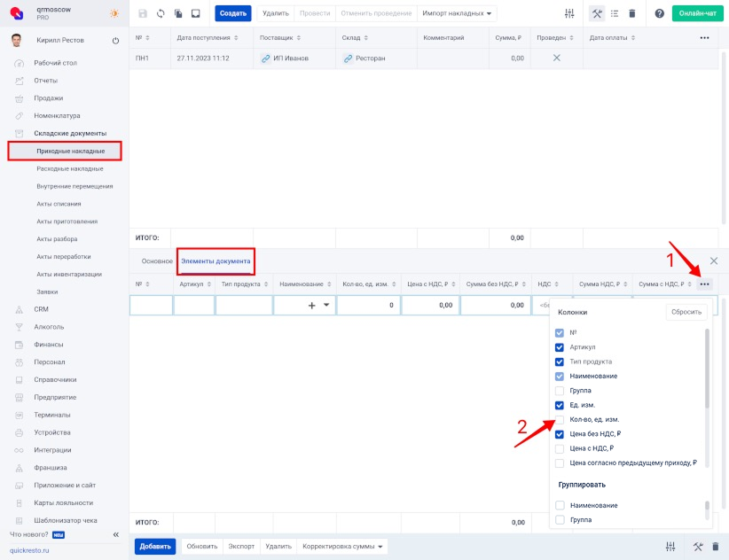Image resolution: width=729 pixels, height=560 pixels.
Task: Open the filter sliders icon in top toolbar
Action: pyautogui.click(x=569, y=14)
